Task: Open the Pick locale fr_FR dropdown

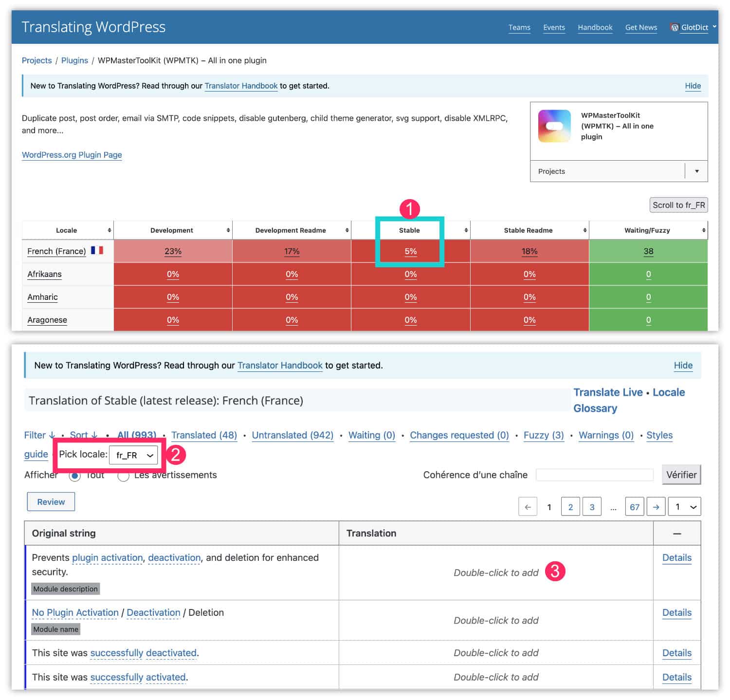Action: pos(133,455)
